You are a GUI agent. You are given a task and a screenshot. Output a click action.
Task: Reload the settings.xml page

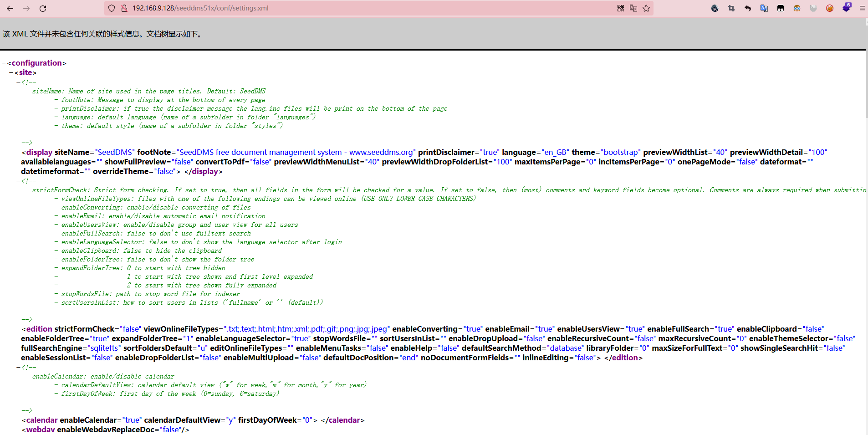click(43, 8)
